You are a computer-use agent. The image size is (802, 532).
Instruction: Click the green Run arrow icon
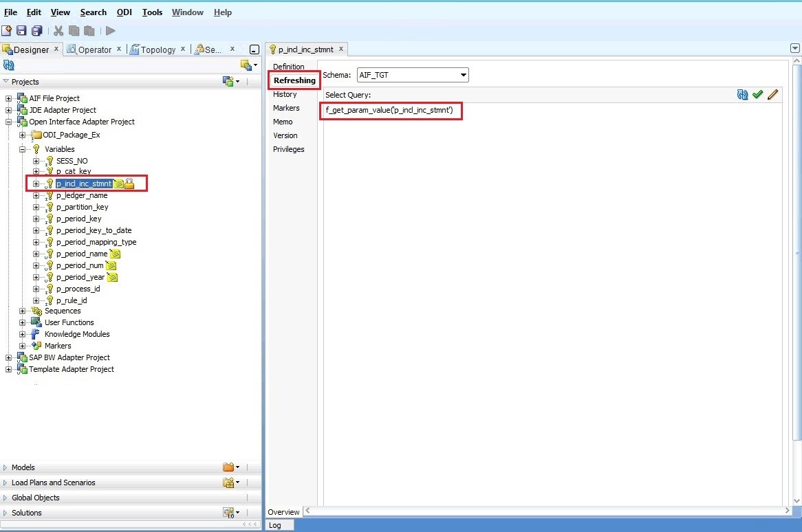tap(110, 30)
